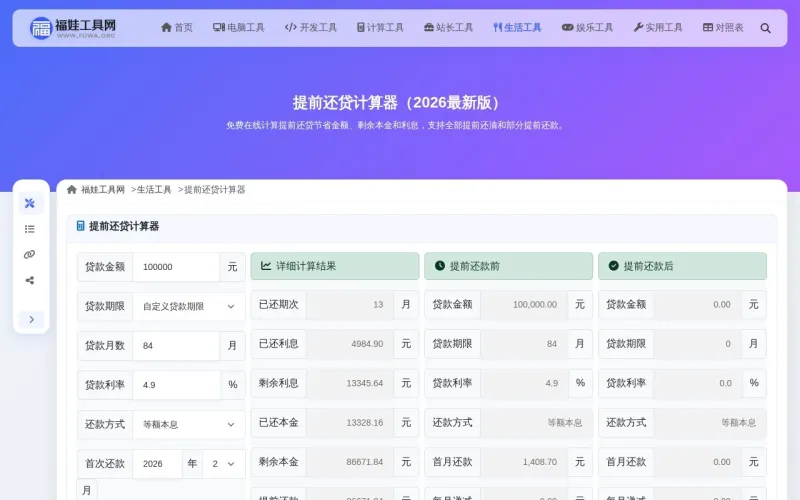The width and height of the screenshot is (800, 500).
Task: Focus the 贷款月数 input with 84
Action: pos(176,345)
